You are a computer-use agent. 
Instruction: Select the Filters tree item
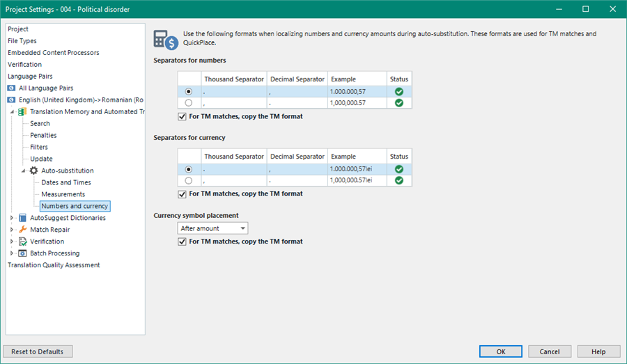pos(39,147)
